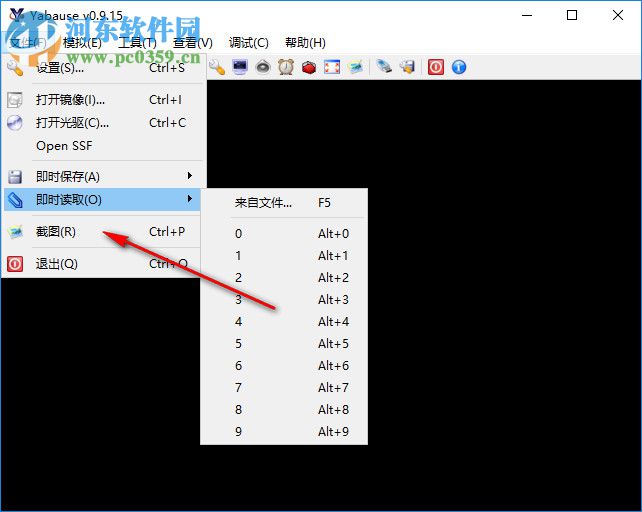
Task: Open the 调试(C) menu
Action: (249, 43)
